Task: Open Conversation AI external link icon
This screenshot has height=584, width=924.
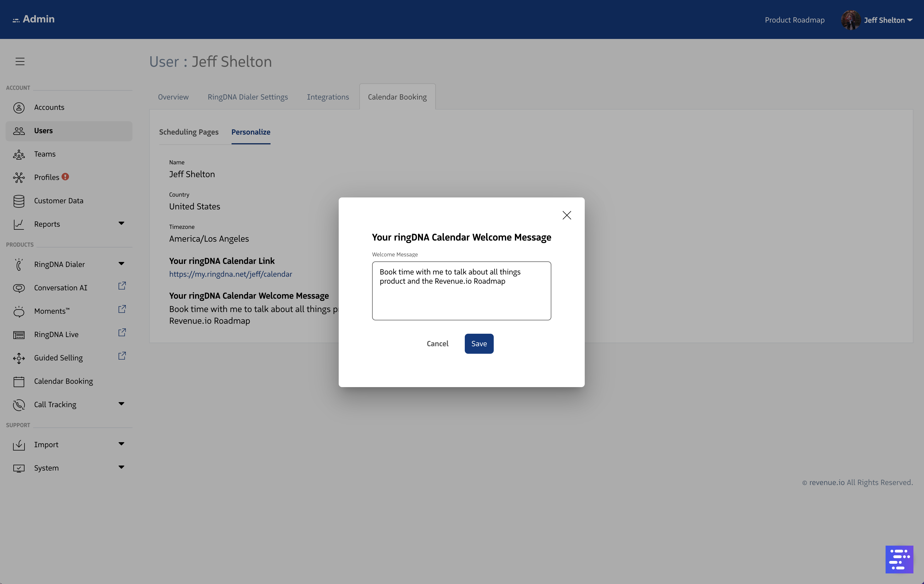Action: coord(122,286)
